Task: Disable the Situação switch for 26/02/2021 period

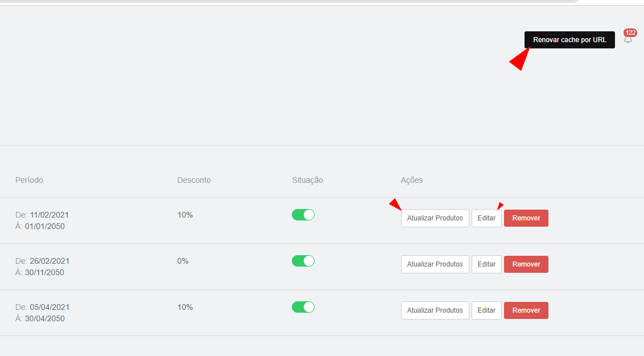Action: pos(303,261)
